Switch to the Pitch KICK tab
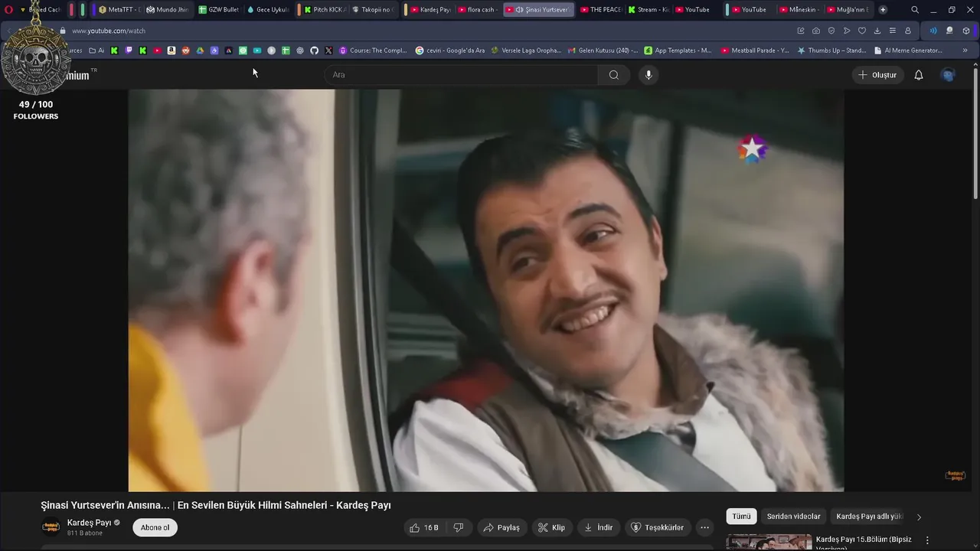 tap(325, 10)
